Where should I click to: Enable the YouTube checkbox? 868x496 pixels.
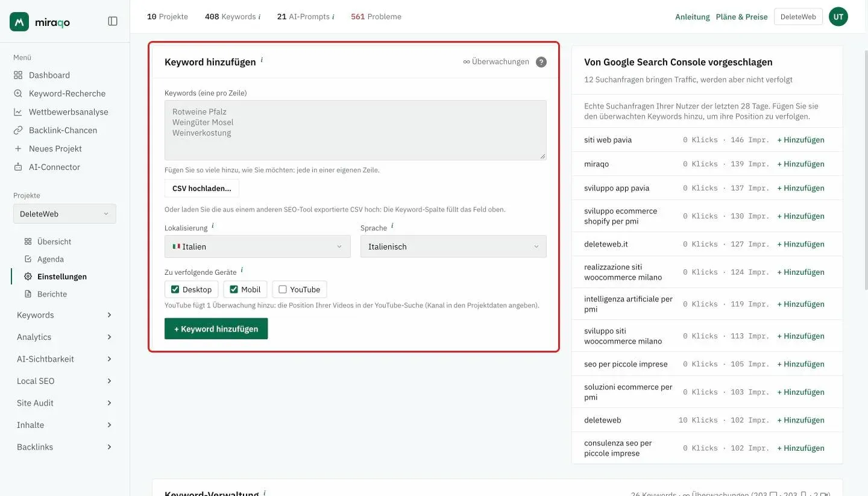tap(283, 289)
